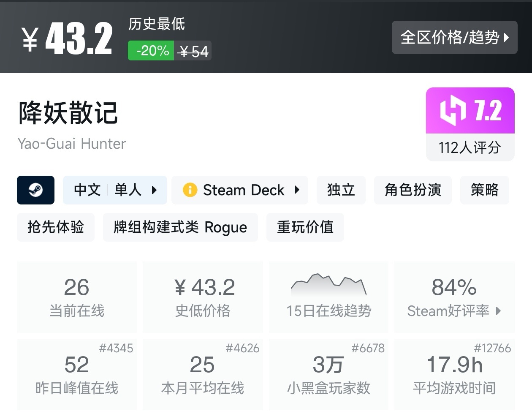Select the 角色扮演 tag

point(413,190)
